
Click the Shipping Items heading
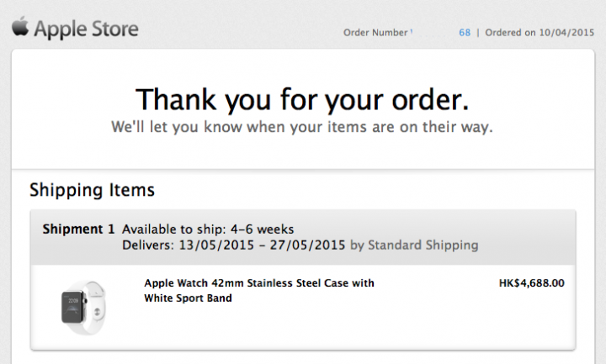92,190
